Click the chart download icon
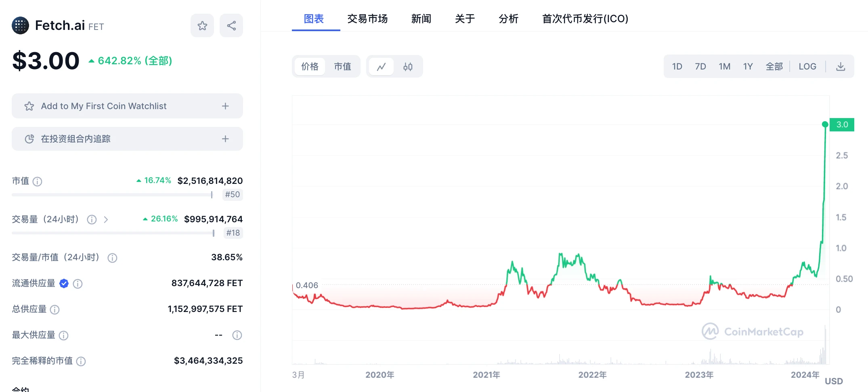The height and width of the screenshot is (392, 868). [841, 66]
